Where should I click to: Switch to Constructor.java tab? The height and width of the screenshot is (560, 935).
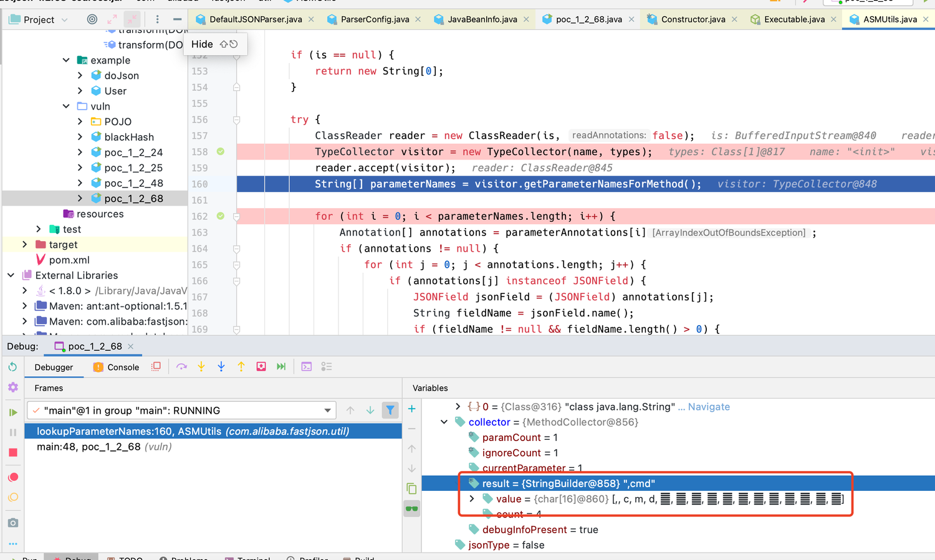click(693, 19)
